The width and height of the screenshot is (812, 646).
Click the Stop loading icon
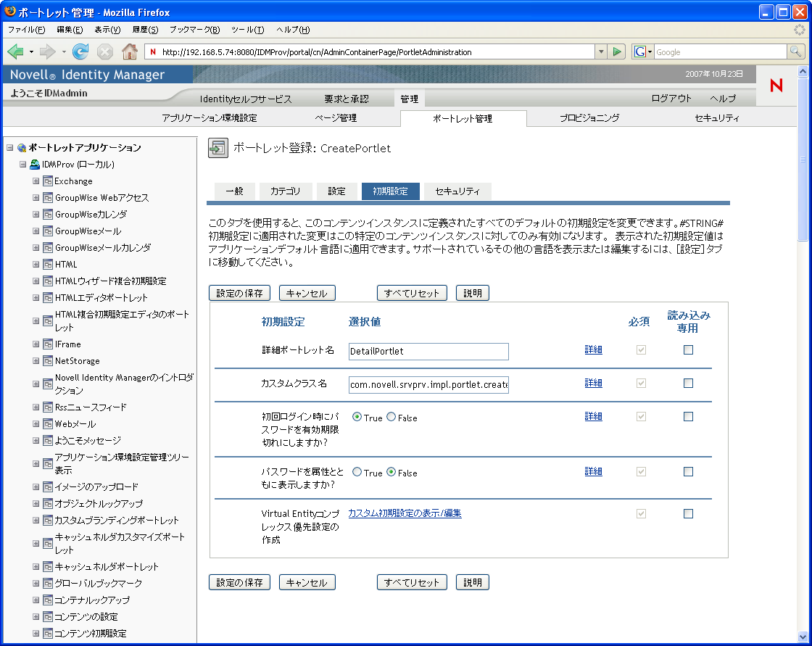[x=104, y=51]
